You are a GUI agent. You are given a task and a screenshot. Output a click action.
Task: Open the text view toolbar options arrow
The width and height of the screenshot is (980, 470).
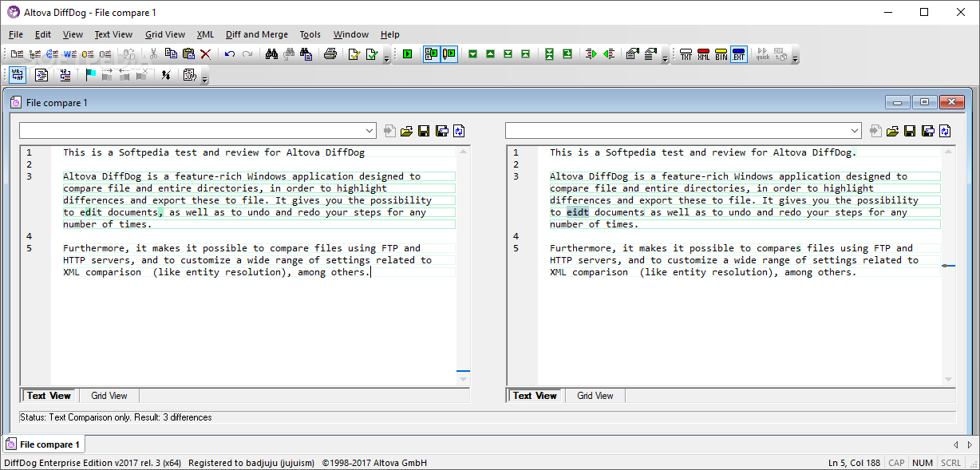coord(204,78)
